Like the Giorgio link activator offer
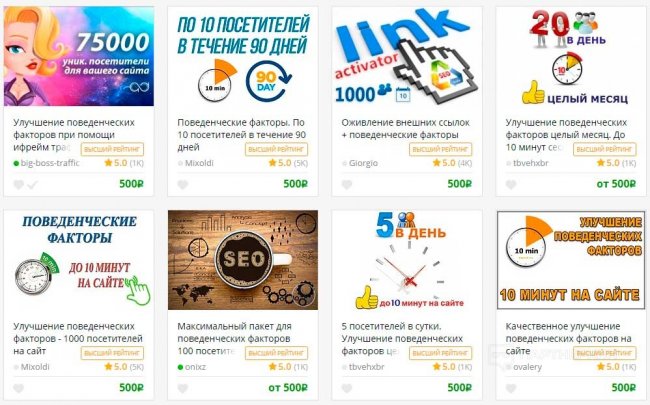The width and height of the screenshot is (650, 405). click(x=347, y=184)
